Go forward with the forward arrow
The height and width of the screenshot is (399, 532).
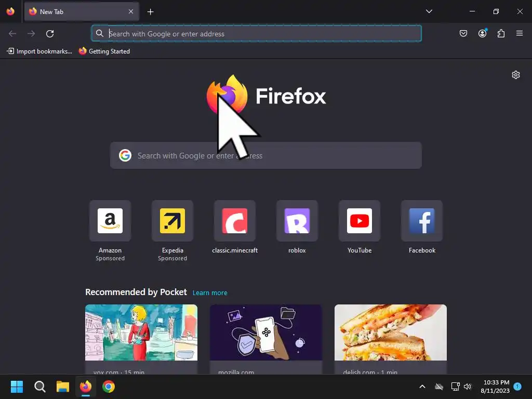[x=31, y=34]
